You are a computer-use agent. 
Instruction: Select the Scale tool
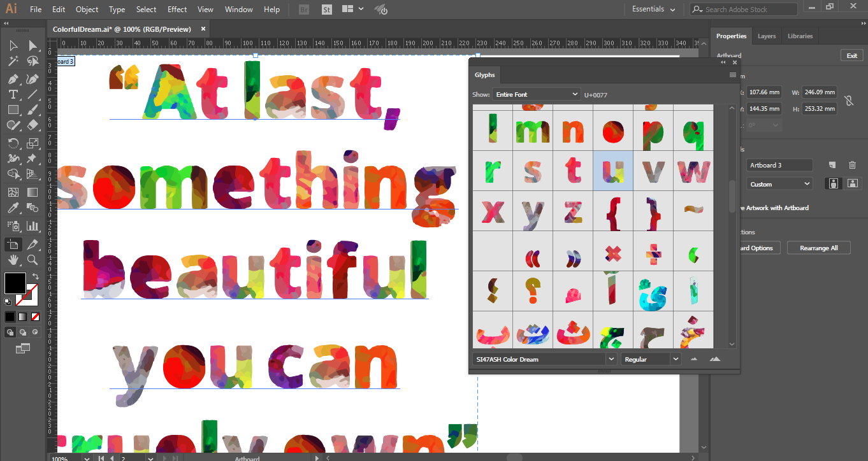pos(33,143)
